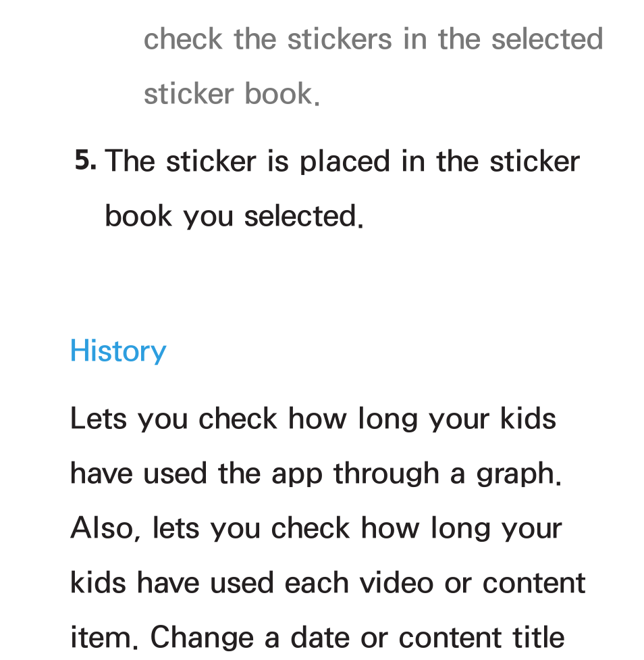The width and height of the screenshot is (644, 660).
Task: Click the word "Lets" beginning the History description
Action: click(99, 419)
